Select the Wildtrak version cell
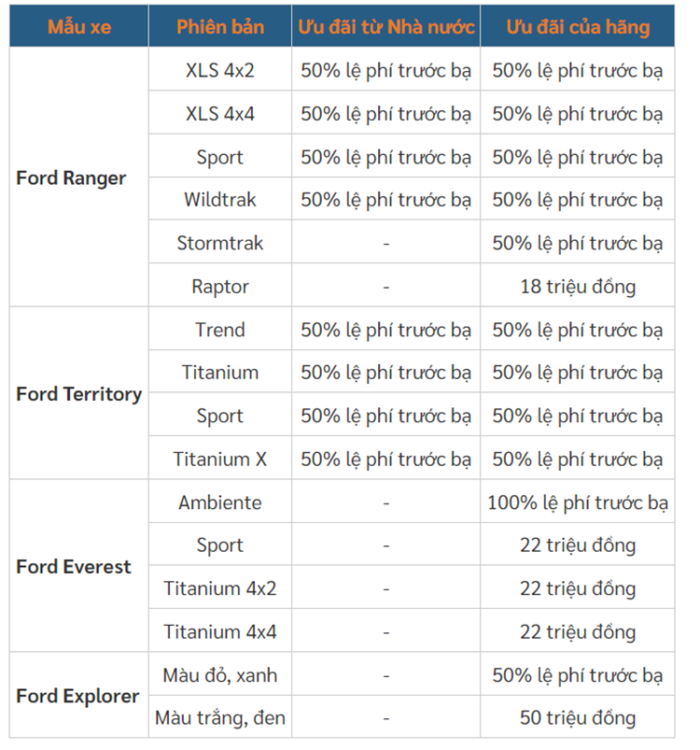Viewport: 700px width, 750px height. point(220,200)
